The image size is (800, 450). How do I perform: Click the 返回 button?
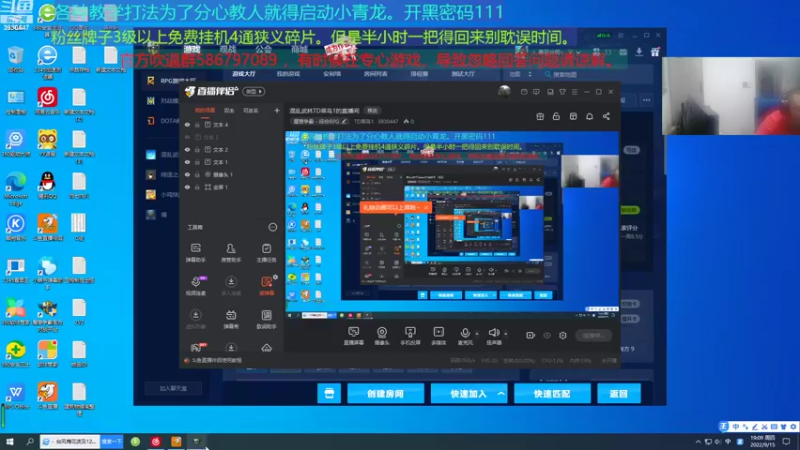point(618,393)
